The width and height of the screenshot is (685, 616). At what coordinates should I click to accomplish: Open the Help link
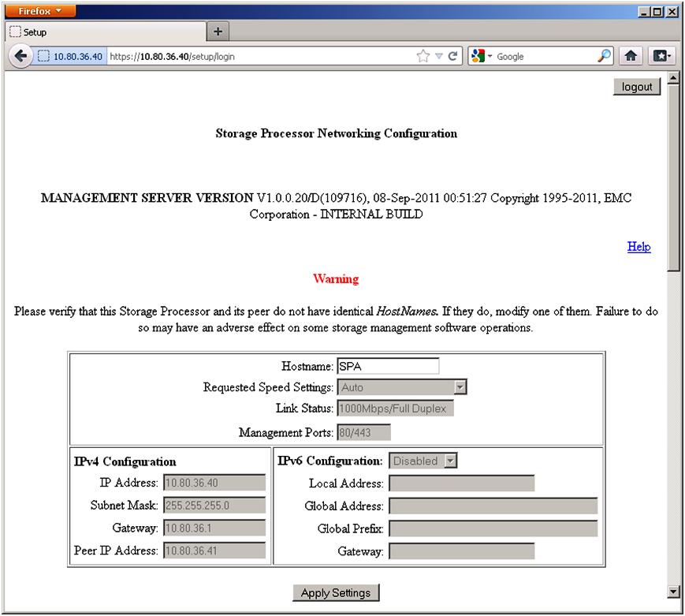point(638,247)
